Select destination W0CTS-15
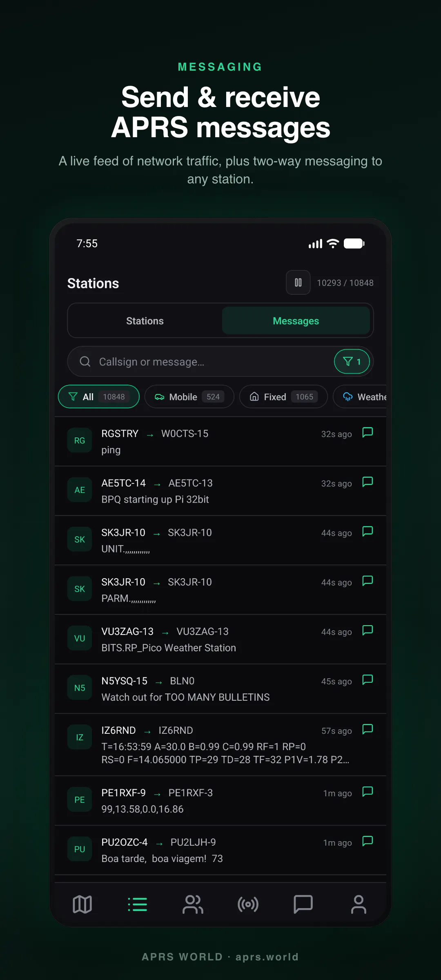The image size is (441, 980). pyautogui.click(x=185, y=433)
